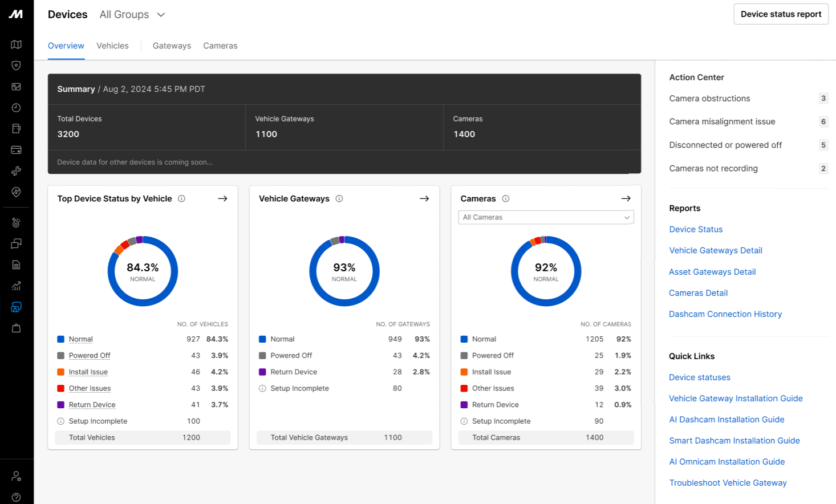Screen dimensions: 836x504
Task: Open Camera obstructions in Action Center
Action: [x=709, y=99]
